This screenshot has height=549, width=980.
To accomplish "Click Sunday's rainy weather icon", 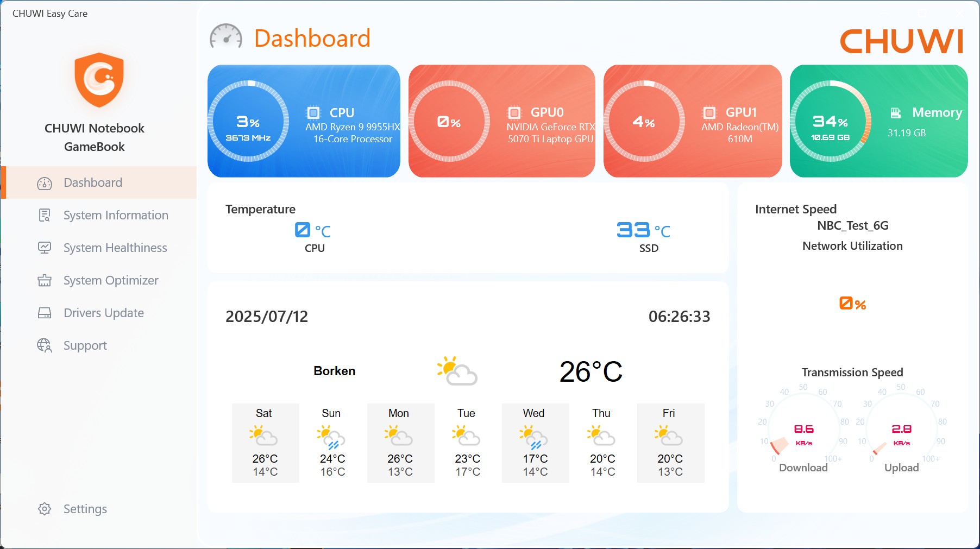I will tap(331, 438).
